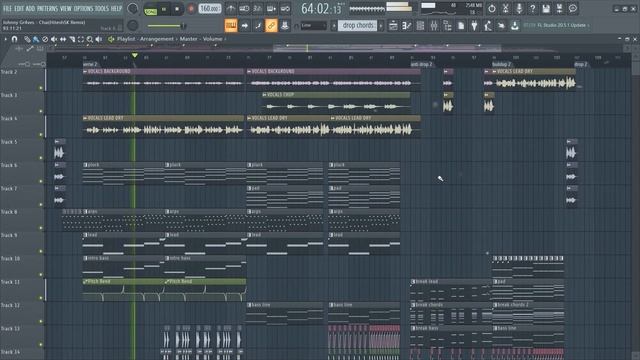Toggle countdown before recording icon
The height and width of the screenshot is (360, 640).
[x=258, y=8]
